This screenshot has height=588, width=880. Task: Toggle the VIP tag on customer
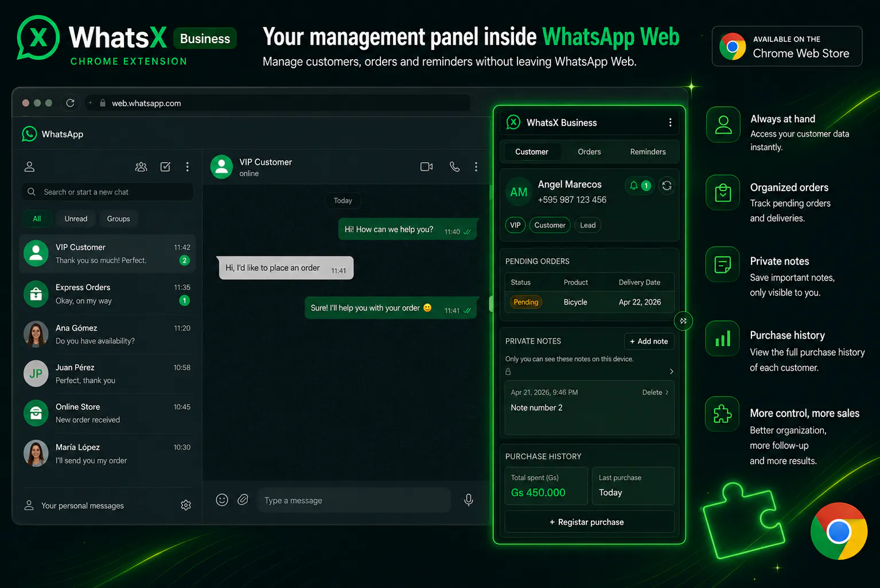pyautogui.click(x=516, y=225)
